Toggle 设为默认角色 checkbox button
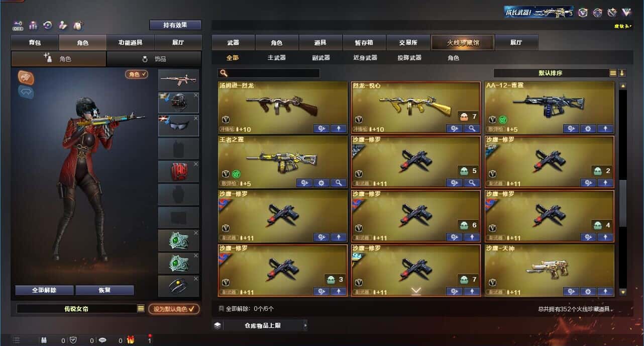Screen dimensions: 644x346 coord(174,309)
